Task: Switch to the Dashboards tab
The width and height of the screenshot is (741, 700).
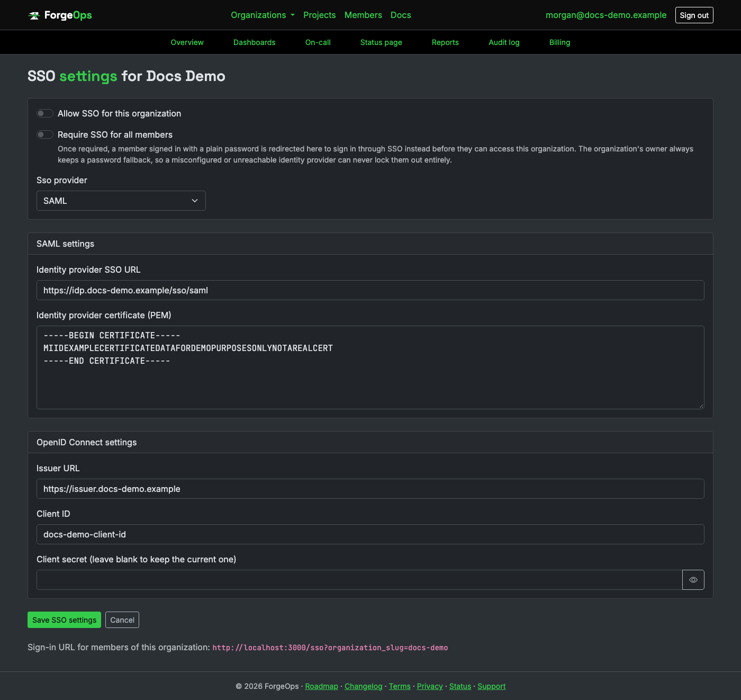Action: tap(254, 42)
